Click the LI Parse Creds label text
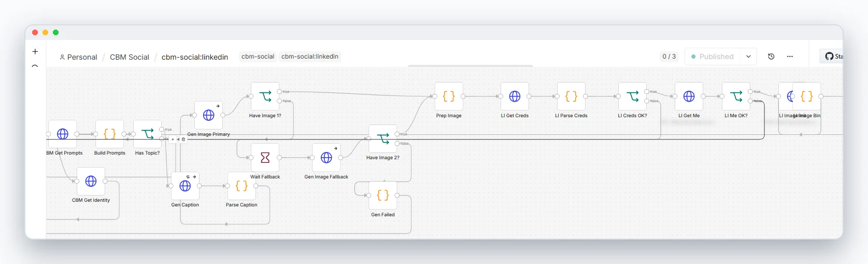 [572, 116]
